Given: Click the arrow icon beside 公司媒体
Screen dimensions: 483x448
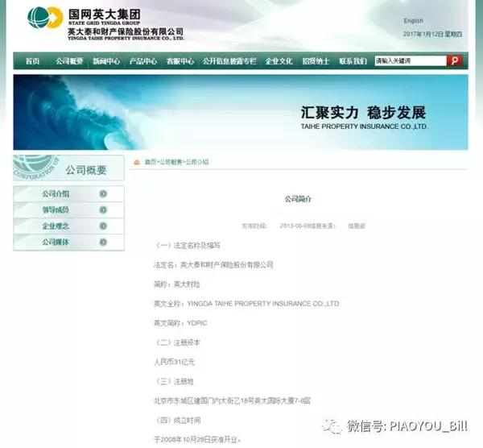Looking at the screenshot, I should coord(103,242).
